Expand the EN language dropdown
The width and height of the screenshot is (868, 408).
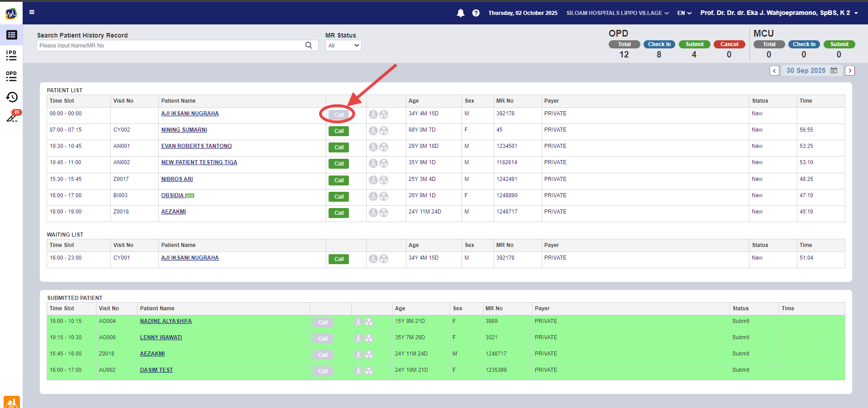684,13
